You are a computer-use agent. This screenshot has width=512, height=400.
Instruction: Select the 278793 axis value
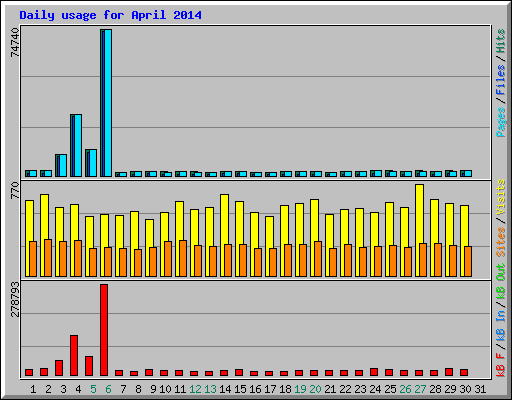click(15, 299)
